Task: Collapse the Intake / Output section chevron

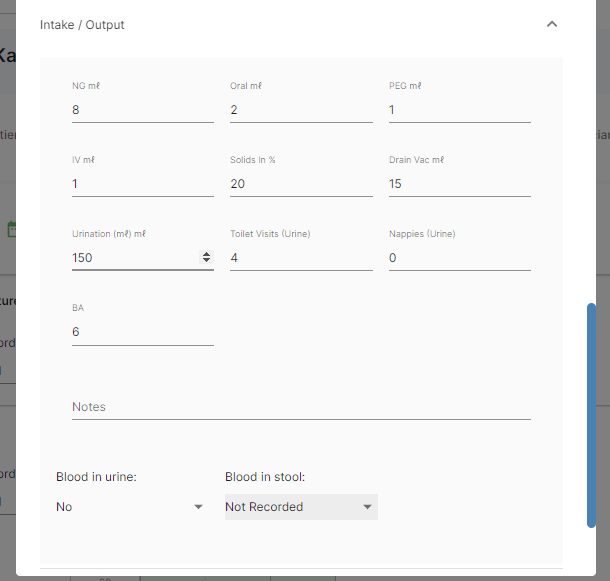Action: [552, 24]
